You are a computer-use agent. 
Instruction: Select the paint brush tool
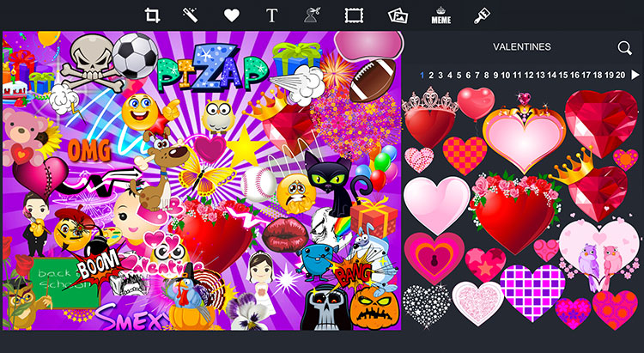point(483,15)
